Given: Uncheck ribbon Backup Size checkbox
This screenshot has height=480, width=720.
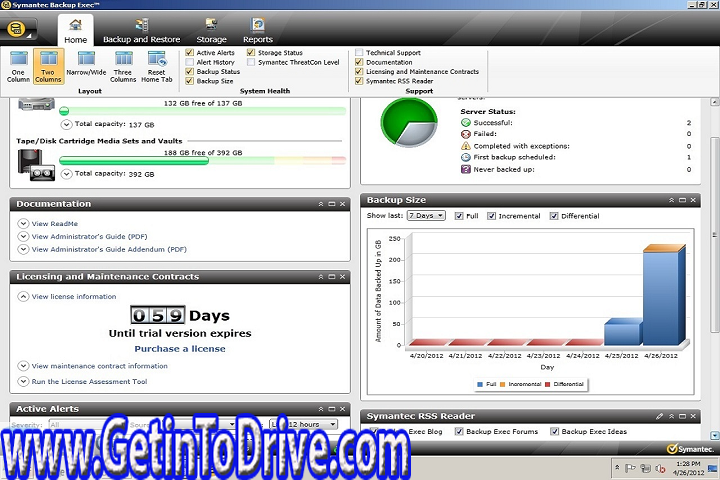Looking at the screenshot, I should pyautogui.click(x=189, y=81).
